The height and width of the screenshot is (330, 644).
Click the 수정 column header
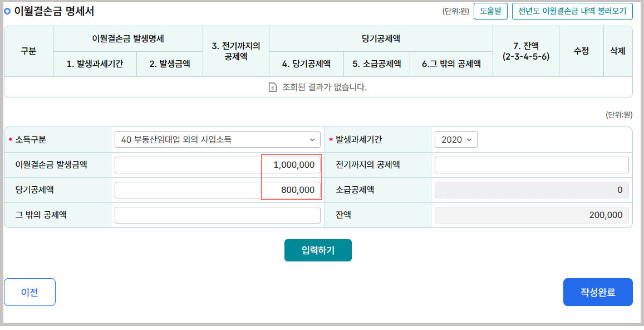point(581,51)
